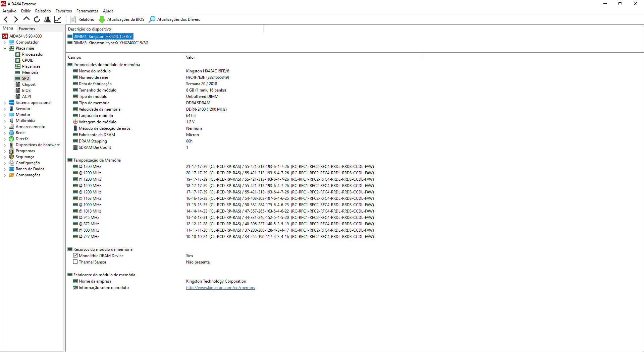Toggle the Thermal Sensor checkbox
Screen dimensions: 644x352
tap(75, 262)
